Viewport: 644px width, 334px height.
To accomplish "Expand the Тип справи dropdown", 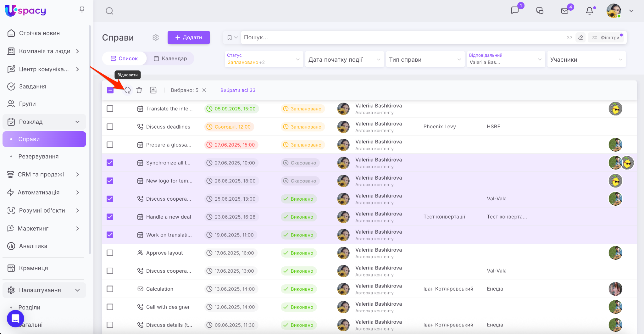I will 425,59.
